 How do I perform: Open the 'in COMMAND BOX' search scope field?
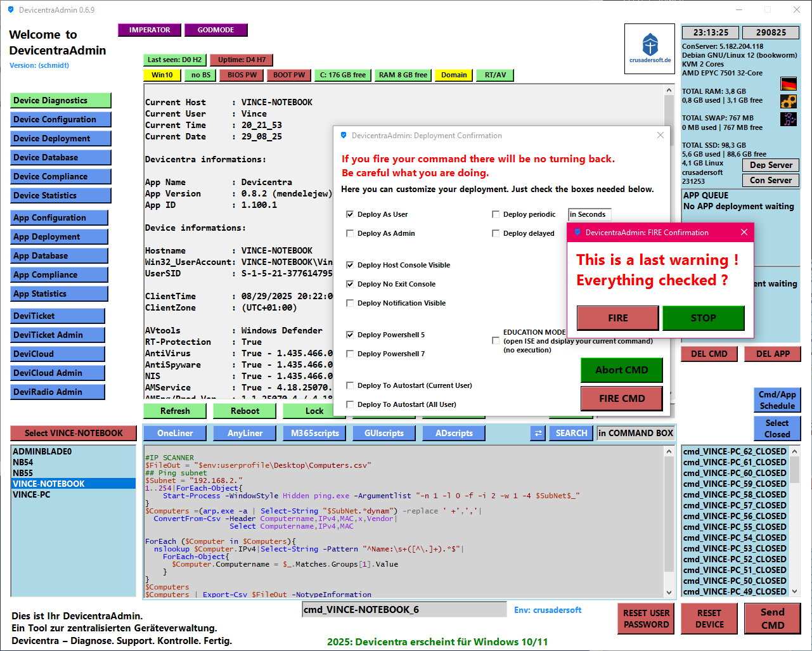tap(636, 433)
